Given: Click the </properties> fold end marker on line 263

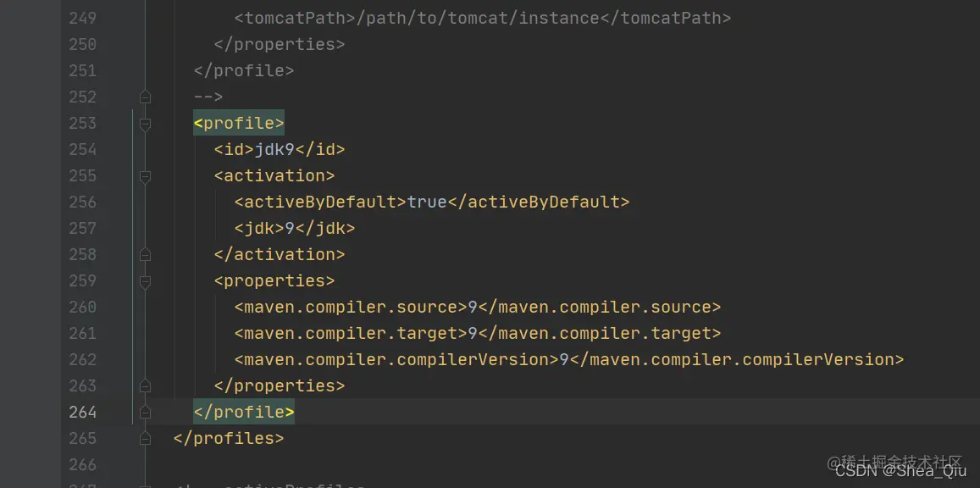Looking at the screenshot, I should (x=145, y=386).
